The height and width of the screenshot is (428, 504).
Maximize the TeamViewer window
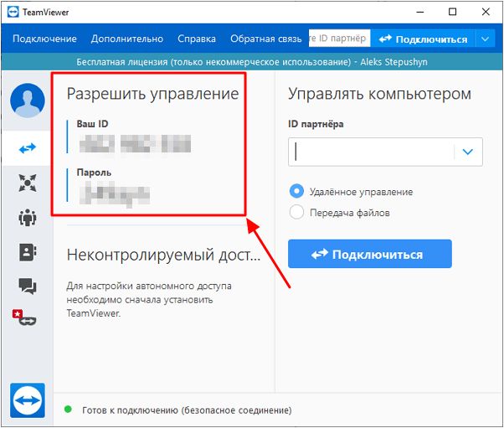[452, 13]
